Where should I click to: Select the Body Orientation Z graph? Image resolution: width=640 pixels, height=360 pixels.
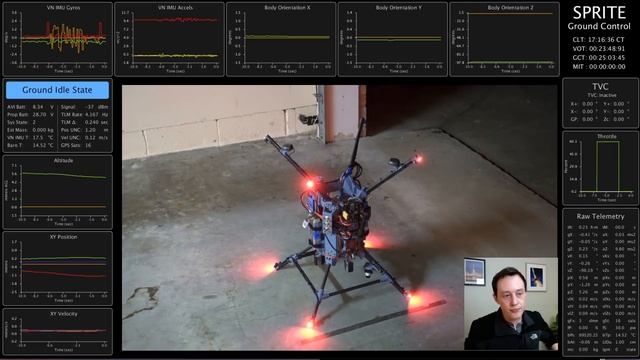click(x=504, y=39)
